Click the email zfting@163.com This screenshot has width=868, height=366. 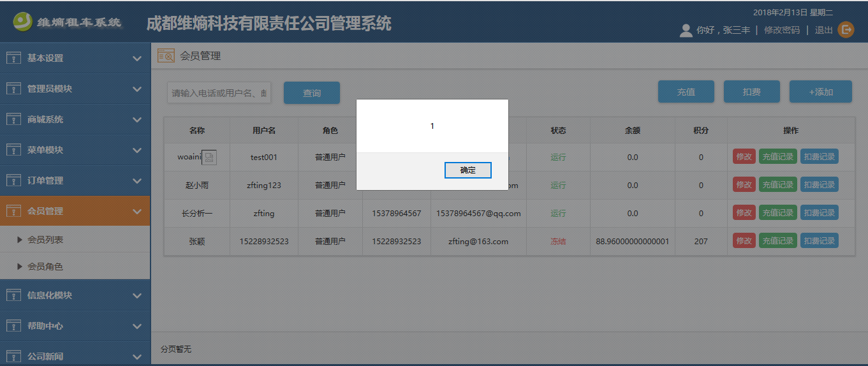(x=478, y=242)
